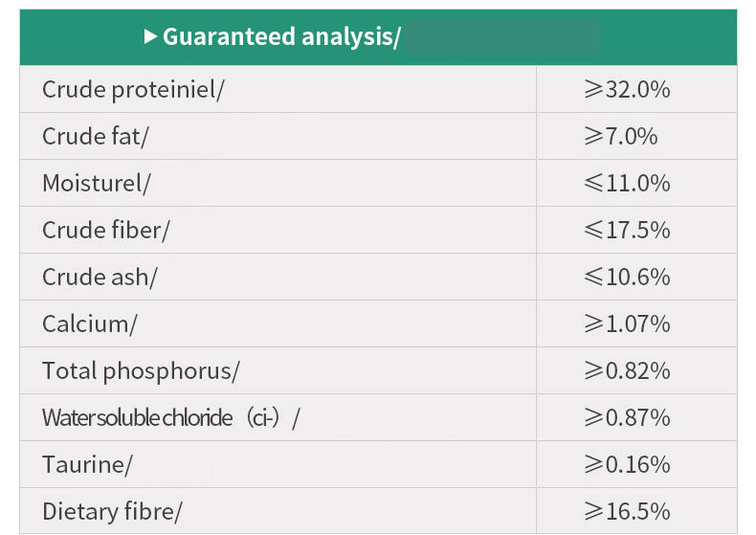Click the ≥0.87% value

point(627,418)
